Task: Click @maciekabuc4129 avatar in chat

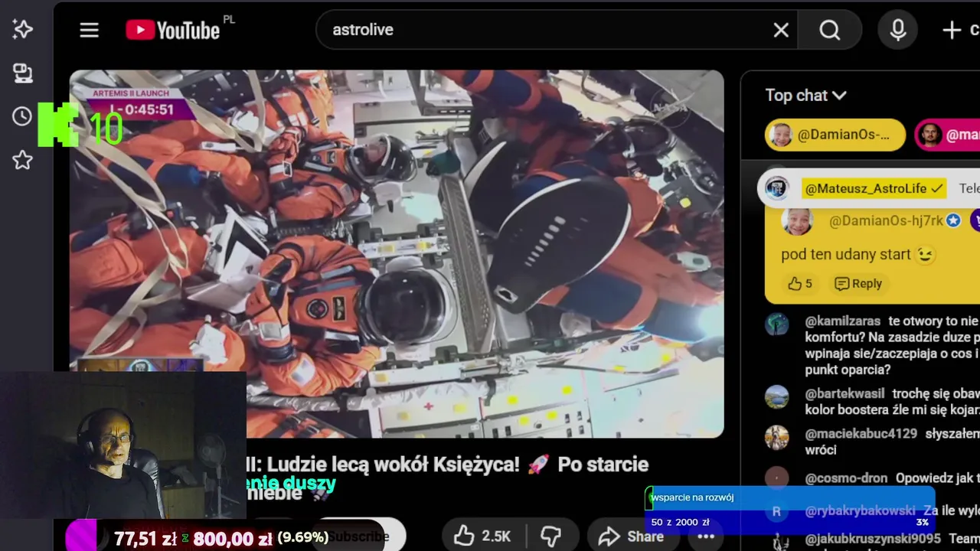Action: pyautogui.click(x=777, y=437)
